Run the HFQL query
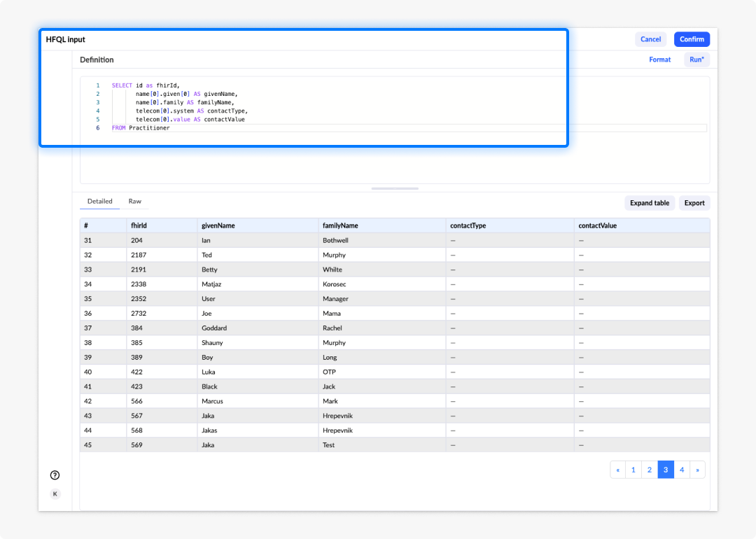The height and width of the screenshot is (539, 756). pos(696,59)
